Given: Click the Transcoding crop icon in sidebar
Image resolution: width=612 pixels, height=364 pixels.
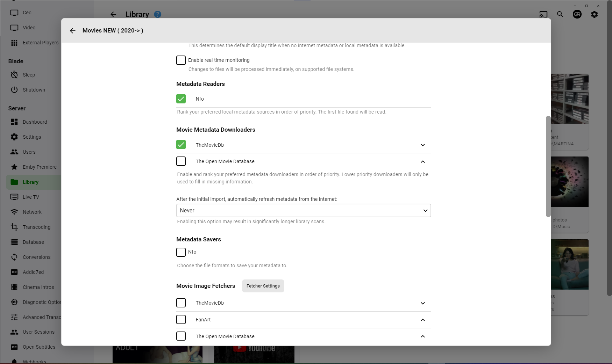Looking at the screenshot, I should (x=14, y=227).
